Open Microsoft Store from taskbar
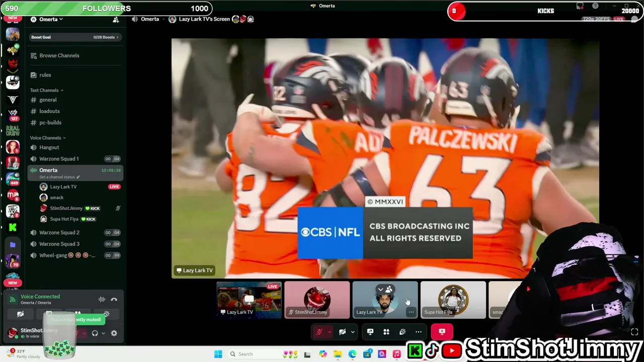This screenshot has width=644, height=362. tap(367, 354)
